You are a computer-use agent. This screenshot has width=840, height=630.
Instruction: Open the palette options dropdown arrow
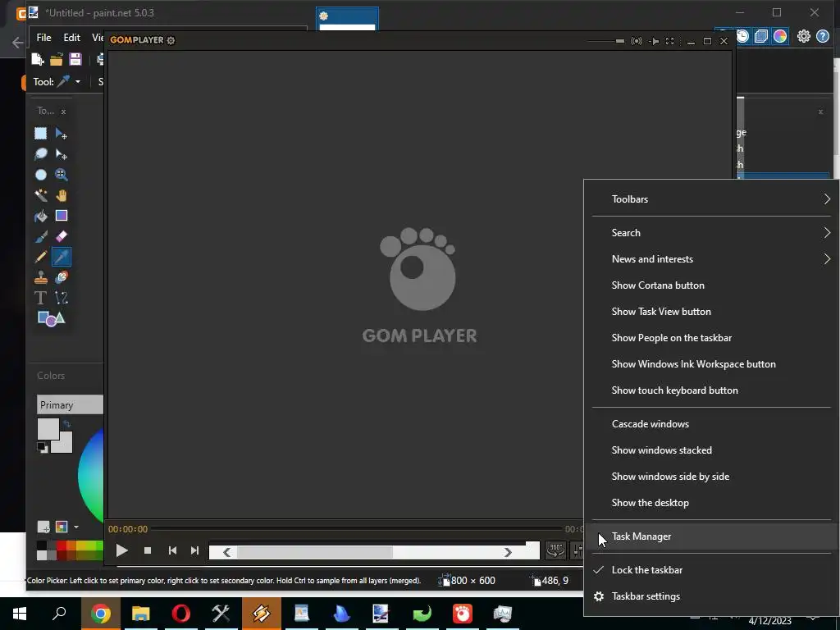pos(76,527)
